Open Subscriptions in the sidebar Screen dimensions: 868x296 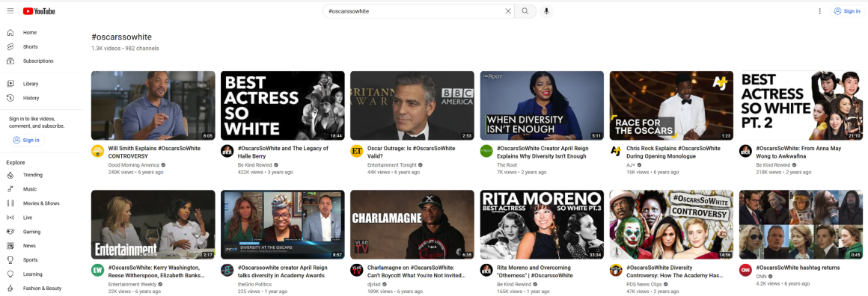coord(38,61)
